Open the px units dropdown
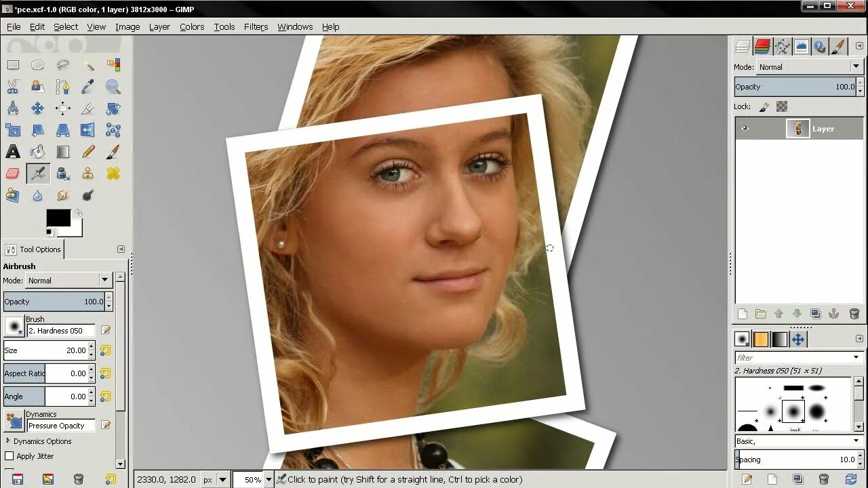 pyautogui.click(x=214, y=479)
